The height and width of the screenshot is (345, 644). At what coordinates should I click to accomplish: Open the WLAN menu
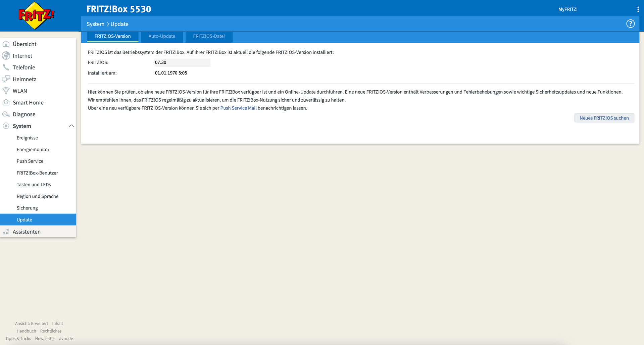[20, 91]
